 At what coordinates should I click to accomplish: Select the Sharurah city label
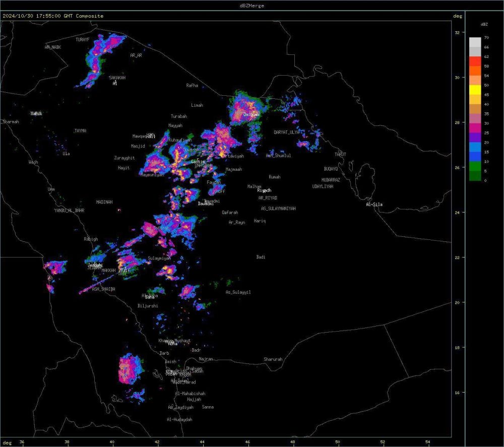point(273,359)
